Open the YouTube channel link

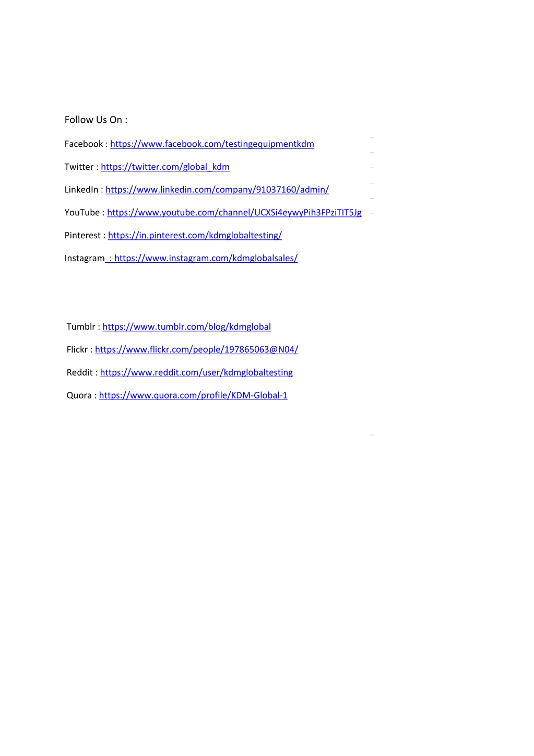click(234, 213)
